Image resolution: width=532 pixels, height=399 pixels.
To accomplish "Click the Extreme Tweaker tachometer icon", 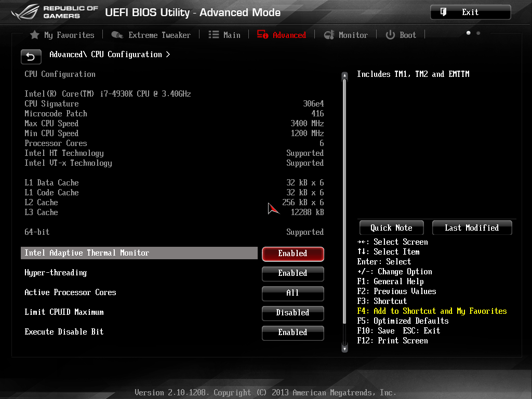I will [x=117, y=35].
